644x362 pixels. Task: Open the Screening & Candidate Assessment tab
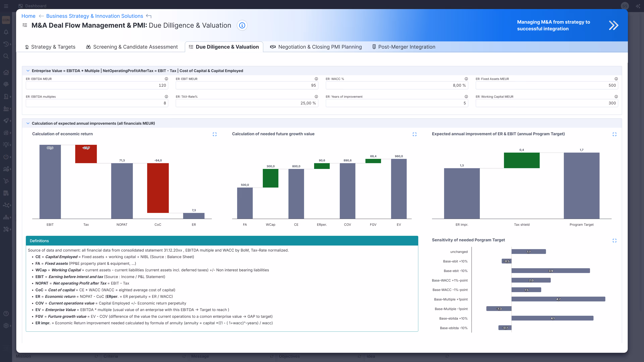point(135,47)
